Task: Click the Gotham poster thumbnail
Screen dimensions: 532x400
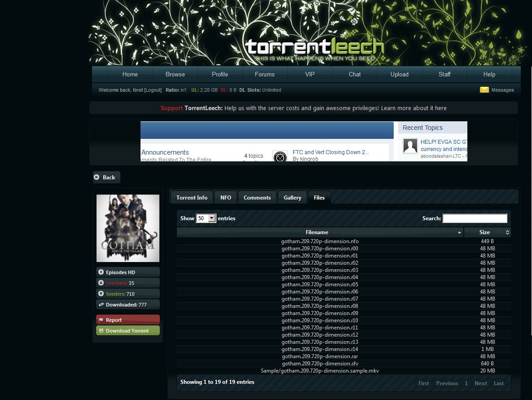Action: coord(128,228)
